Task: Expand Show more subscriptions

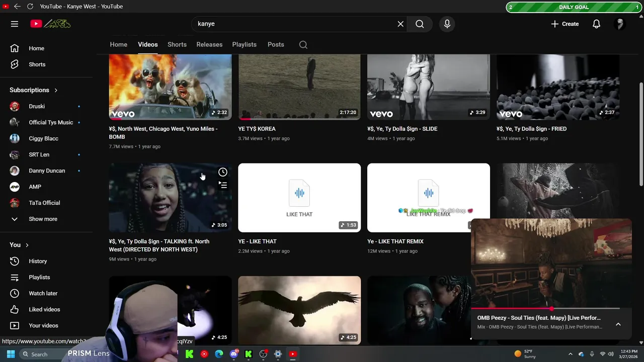Action: coord(46,219)
